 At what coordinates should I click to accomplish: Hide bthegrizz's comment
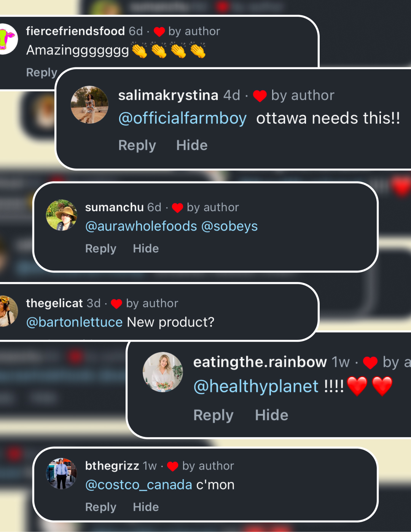[x=146, y=507]
